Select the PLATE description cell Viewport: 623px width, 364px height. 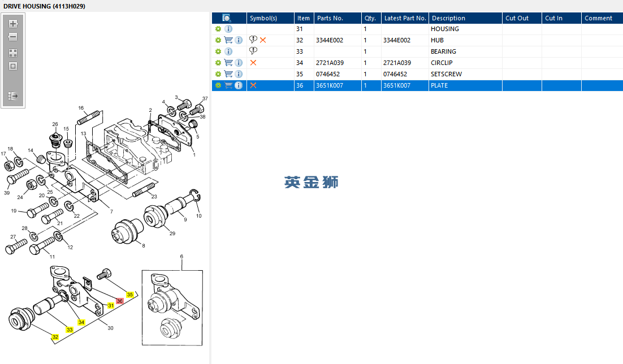(466, 85)
